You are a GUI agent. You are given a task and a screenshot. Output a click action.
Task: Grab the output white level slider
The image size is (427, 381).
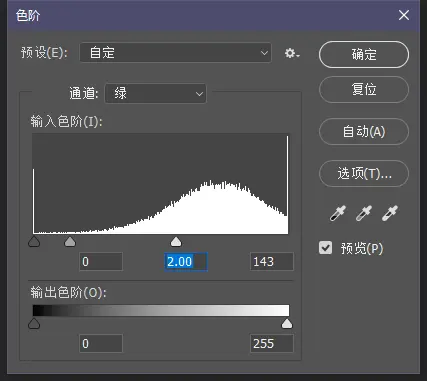point(287,323)
